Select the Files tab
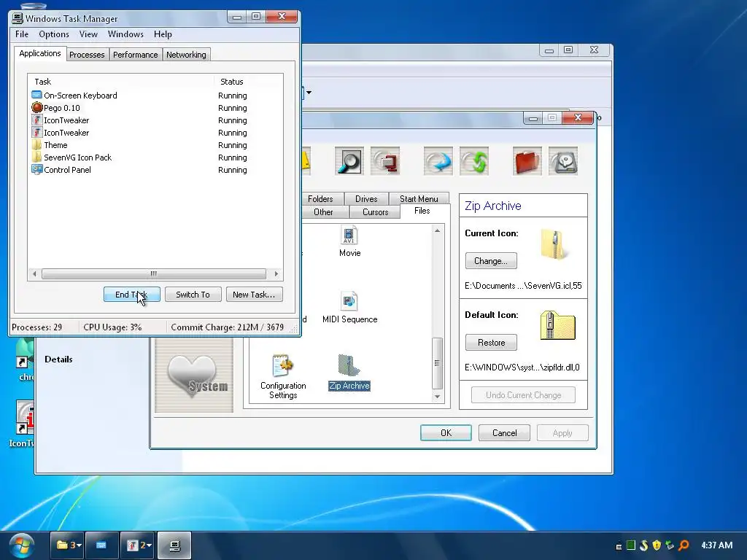The width and height of the screenshot is (747, 560). coord(422,211)
